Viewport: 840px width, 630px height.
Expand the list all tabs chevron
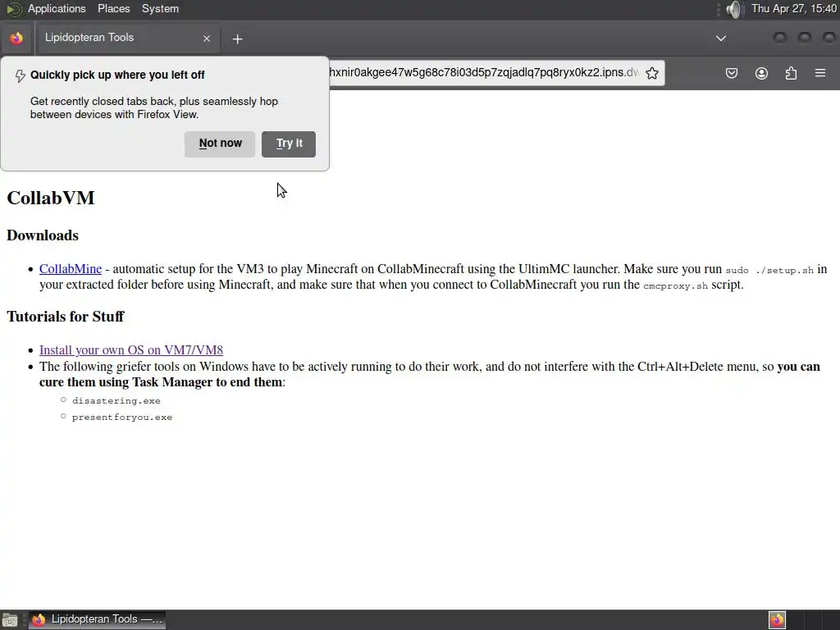[x=721, y=38]
